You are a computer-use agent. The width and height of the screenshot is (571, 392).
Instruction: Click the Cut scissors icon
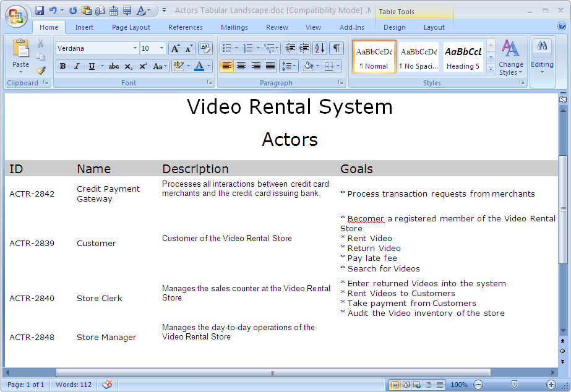click(40, 44)
